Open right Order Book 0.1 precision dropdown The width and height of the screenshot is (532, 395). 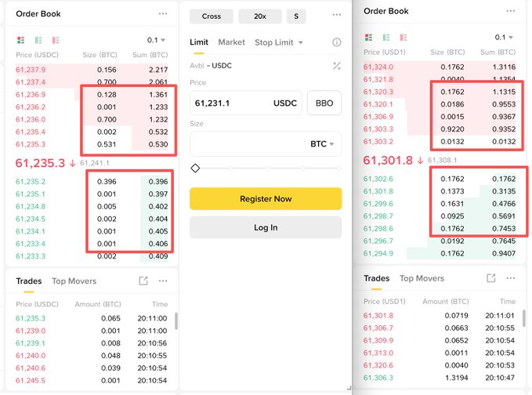click(504, 38)
